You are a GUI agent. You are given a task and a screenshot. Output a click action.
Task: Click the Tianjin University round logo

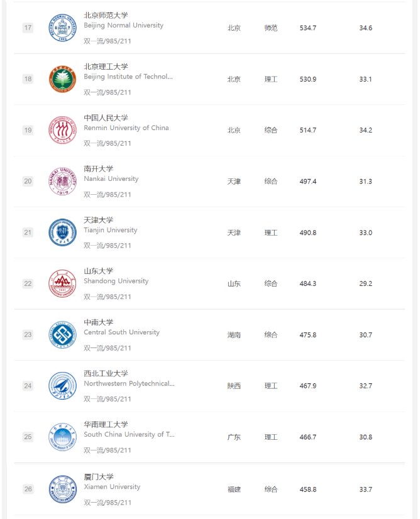pyautogui.click(x=62, y=232)
